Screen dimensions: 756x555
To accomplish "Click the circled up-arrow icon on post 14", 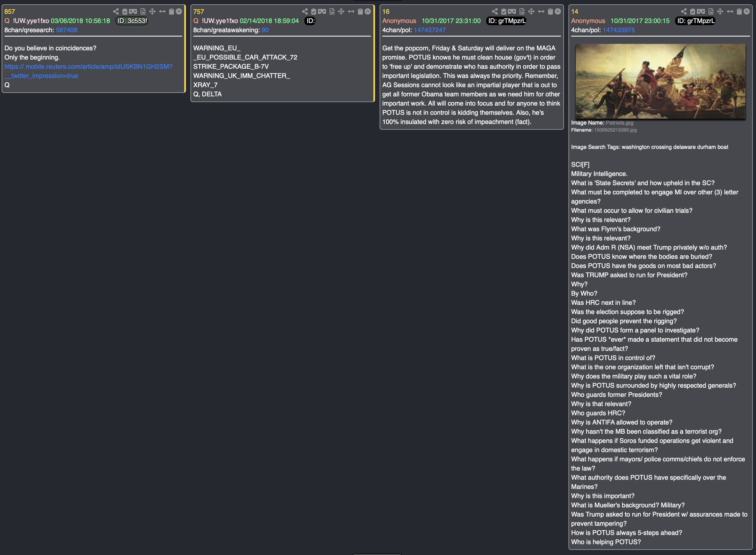I will (x=747, y=11).
